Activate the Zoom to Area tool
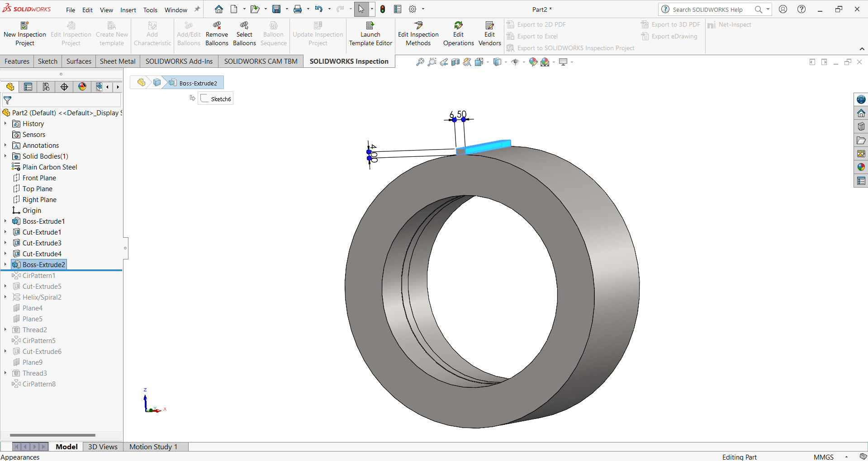The image size is (868, 461). [x=432, y=62]
